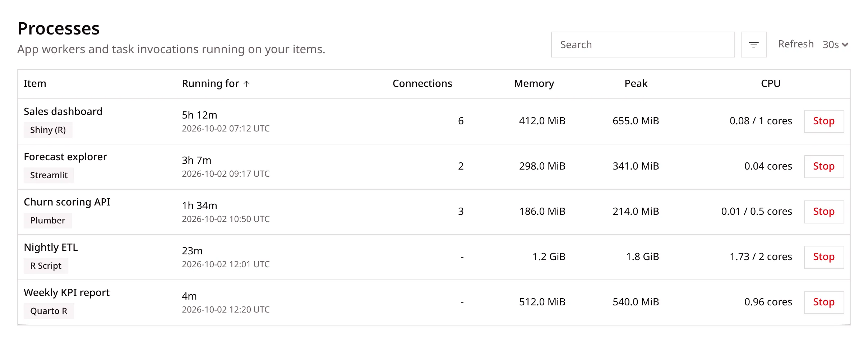Screen dimensions: 868x342
Task: Sort by the Connections column header
Action: 422,83
